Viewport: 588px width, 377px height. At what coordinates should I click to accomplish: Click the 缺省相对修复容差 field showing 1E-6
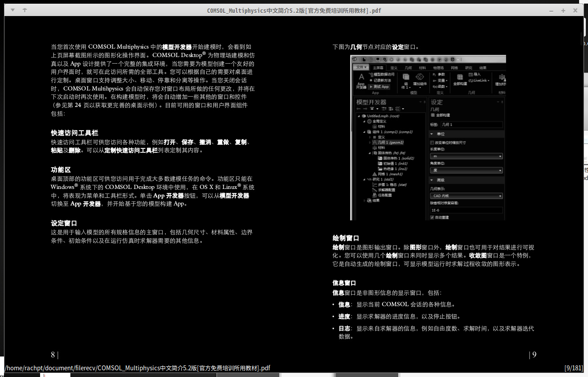point(466,210)
